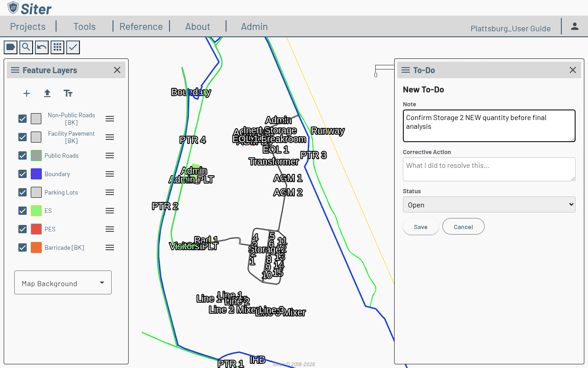The height and width of the screenshot is (368, 588).
Task: Open the search magnifier tool
Action: pyautogui.click(x=26, y=47)
